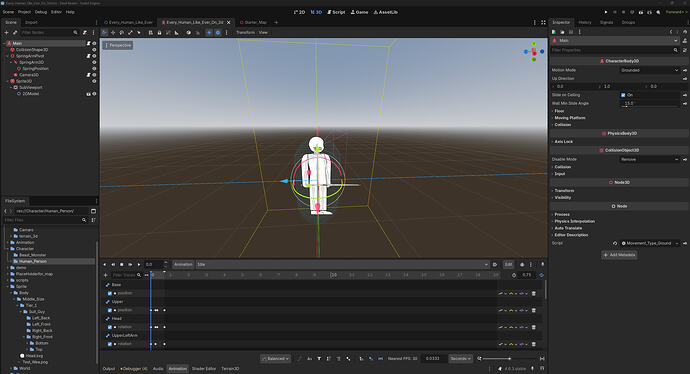Image resolution: width=690 pixels, height=374 pixels.
Task: Click the Inspector back history arrow
Action: pos(671,32)
